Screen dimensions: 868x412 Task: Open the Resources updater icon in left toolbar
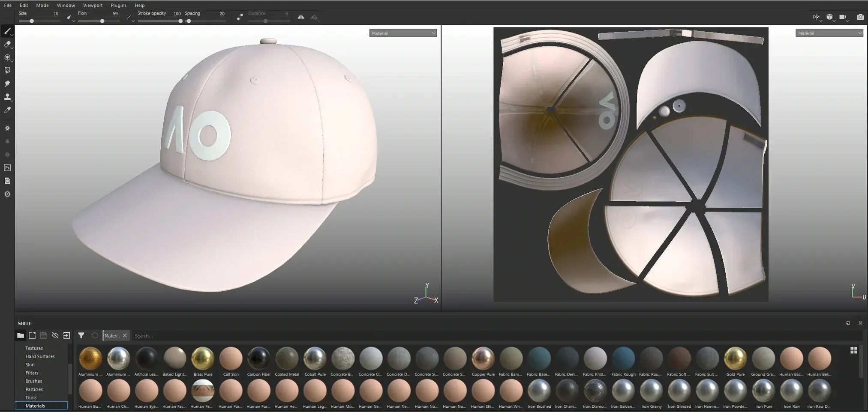[x=7, y=181]
